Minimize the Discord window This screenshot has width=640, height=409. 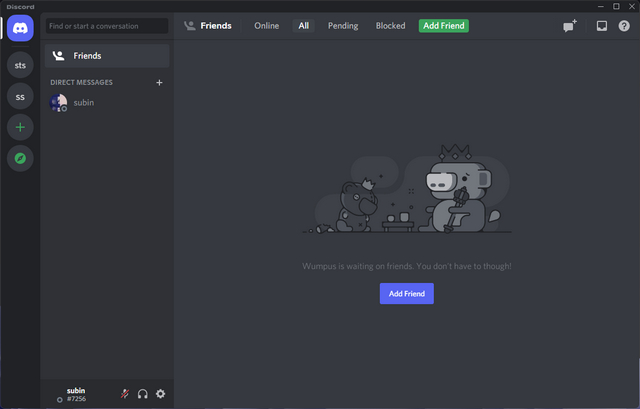point(601,6)
